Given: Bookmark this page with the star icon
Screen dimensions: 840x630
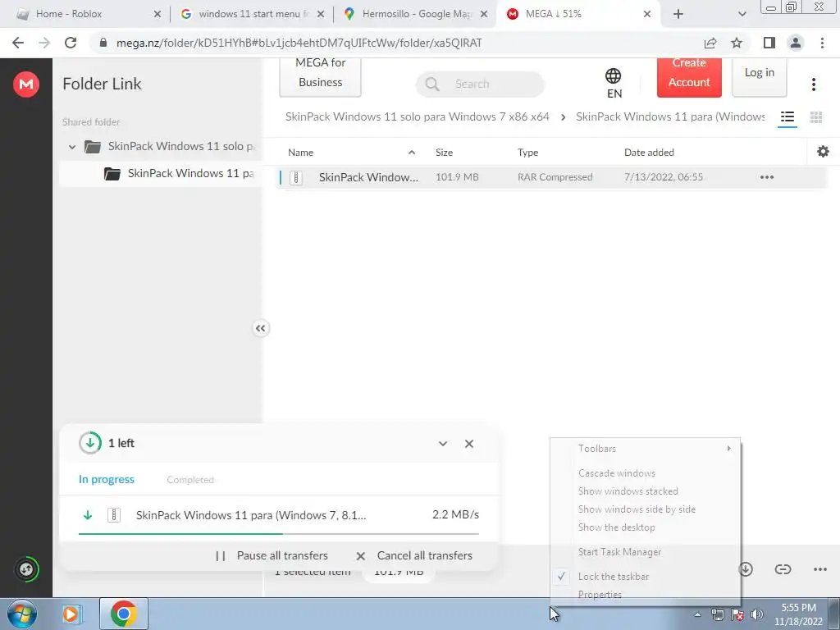Looking at the screenshot, I should [x=737, y=43].
